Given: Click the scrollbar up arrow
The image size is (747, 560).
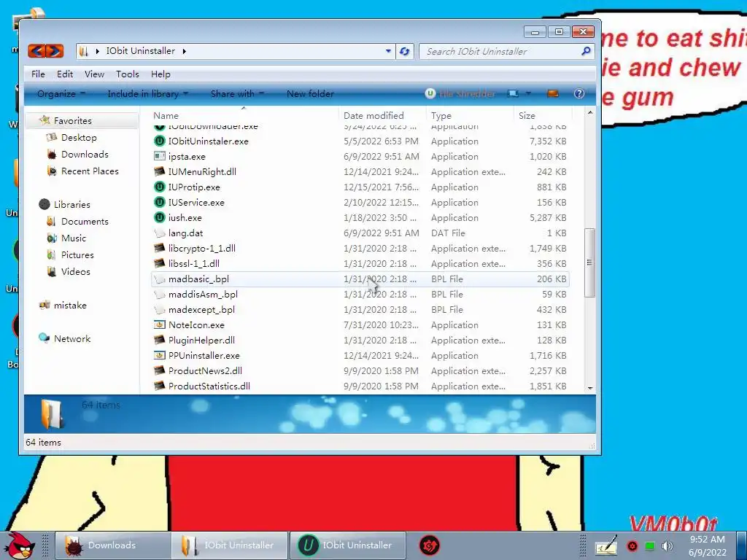Looking at the screenshot, I should [589, 113].
